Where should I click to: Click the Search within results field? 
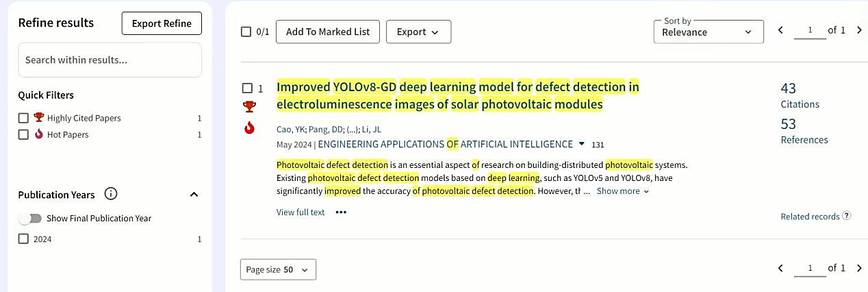coord(110,60)
